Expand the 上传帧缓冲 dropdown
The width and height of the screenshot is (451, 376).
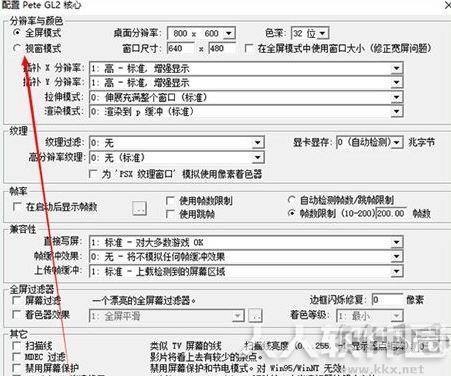[246, 271]
